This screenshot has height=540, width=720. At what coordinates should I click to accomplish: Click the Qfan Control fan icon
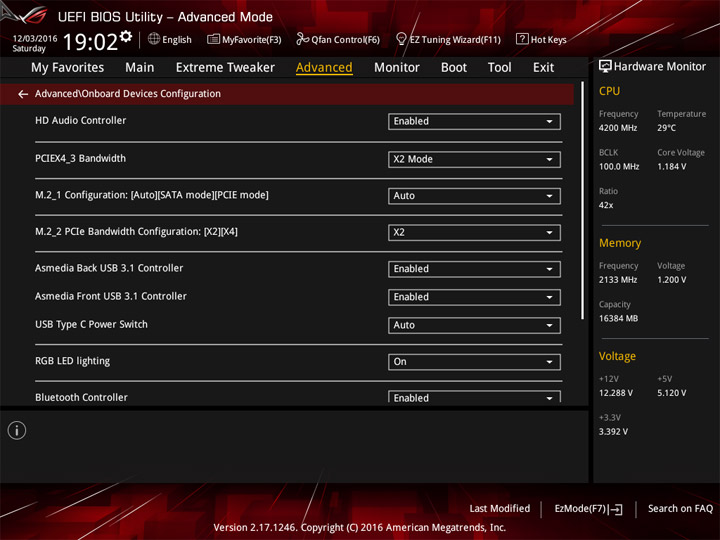(x=302, y=39)
